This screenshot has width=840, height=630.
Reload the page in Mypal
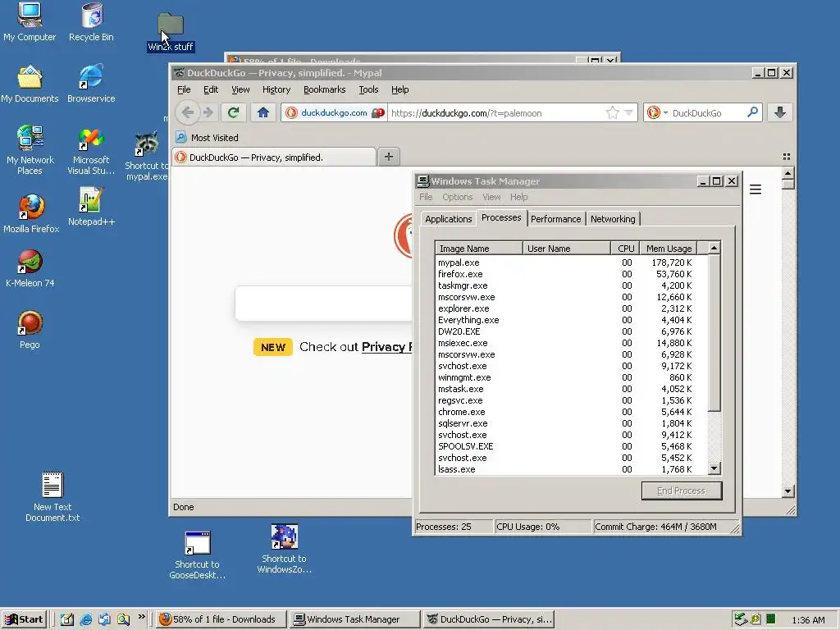pyautogui.click(x=233, y=112)
